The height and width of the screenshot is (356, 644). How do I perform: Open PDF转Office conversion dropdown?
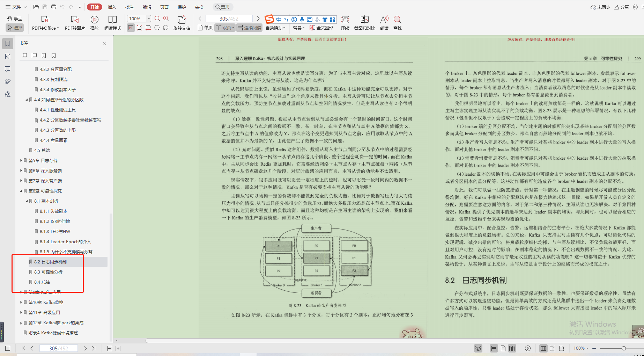point(45,23)
